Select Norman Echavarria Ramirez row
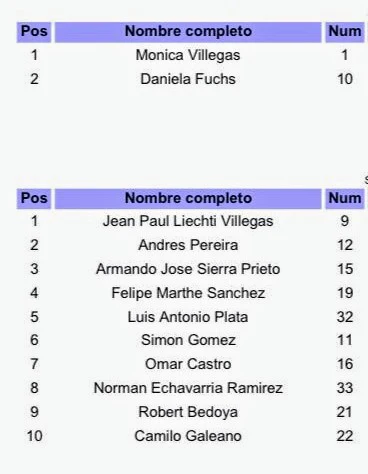Screen dimensions: 368x474 (x=188, y=388)
